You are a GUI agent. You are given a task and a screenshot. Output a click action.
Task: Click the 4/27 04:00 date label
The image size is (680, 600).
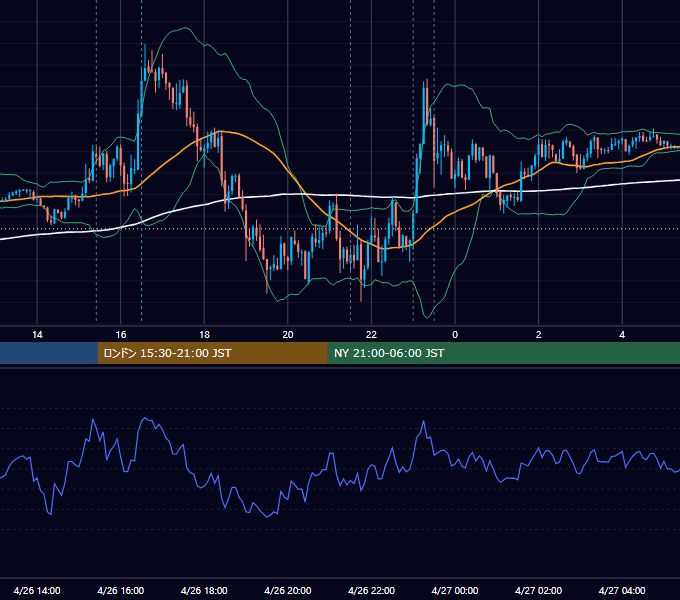pyautogui.click(x=622, y=590)
